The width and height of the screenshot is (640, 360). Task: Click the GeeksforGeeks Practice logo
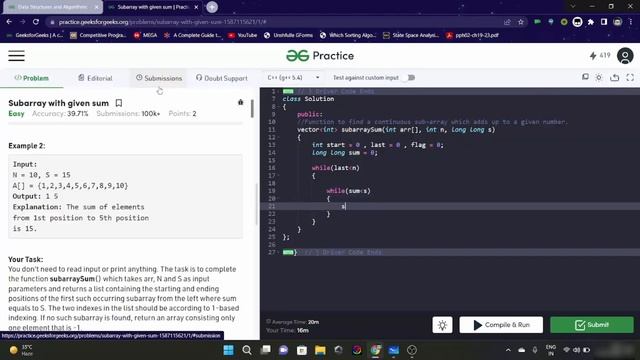(x=320, y=56)
